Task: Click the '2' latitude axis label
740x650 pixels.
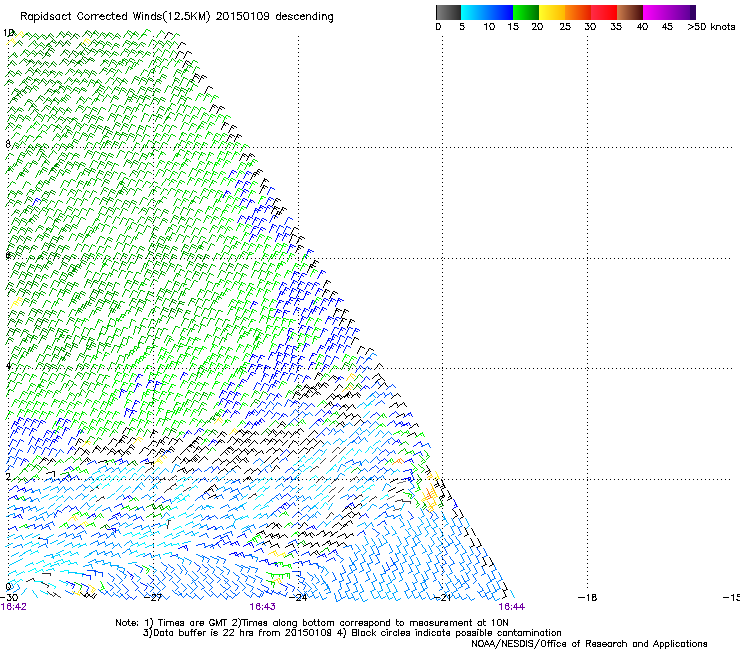Action: [8, 476]
